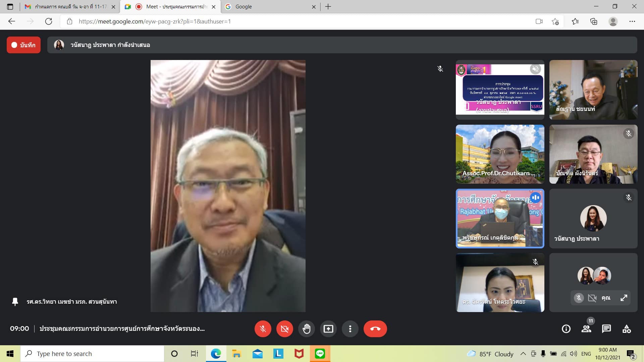This screenshot has width=644, height=362.
Task: Open the chat messages panel
Action: coord(606,329)
